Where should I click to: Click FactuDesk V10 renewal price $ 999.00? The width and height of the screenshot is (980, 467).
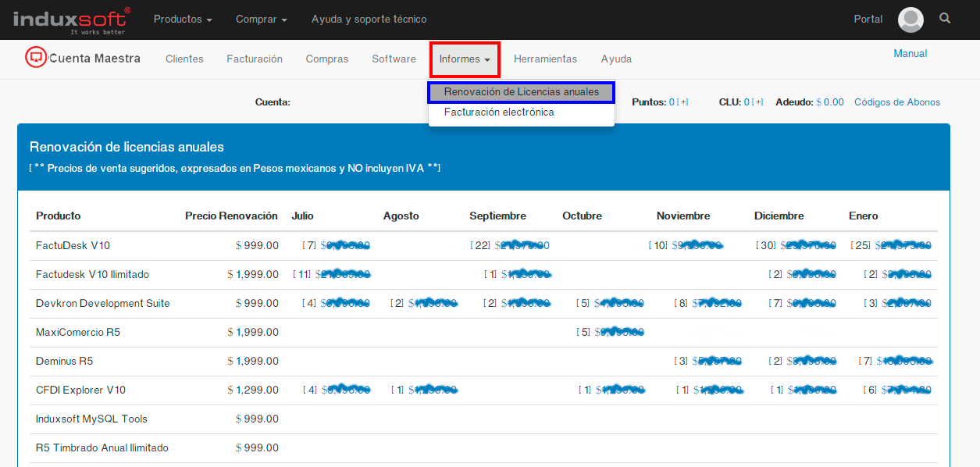tap(257, 246)
